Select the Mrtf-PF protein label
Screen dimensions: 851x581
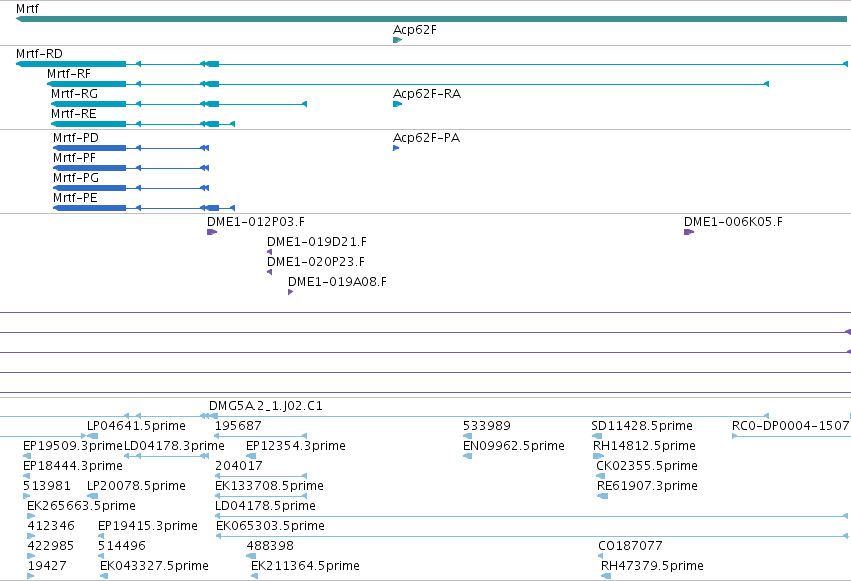point(74,158)
